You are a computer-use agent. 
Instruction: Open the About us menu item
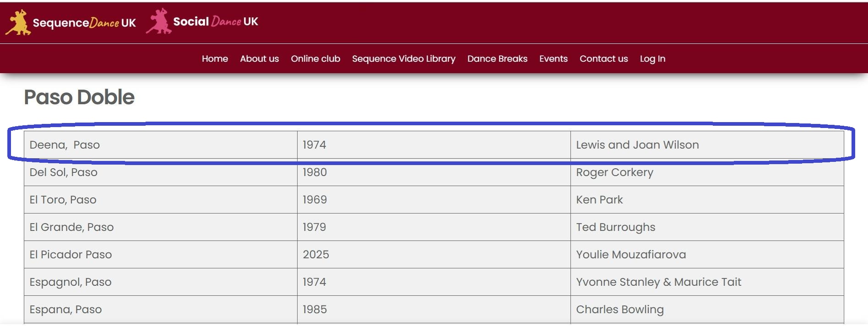click(x=259, y=59)
